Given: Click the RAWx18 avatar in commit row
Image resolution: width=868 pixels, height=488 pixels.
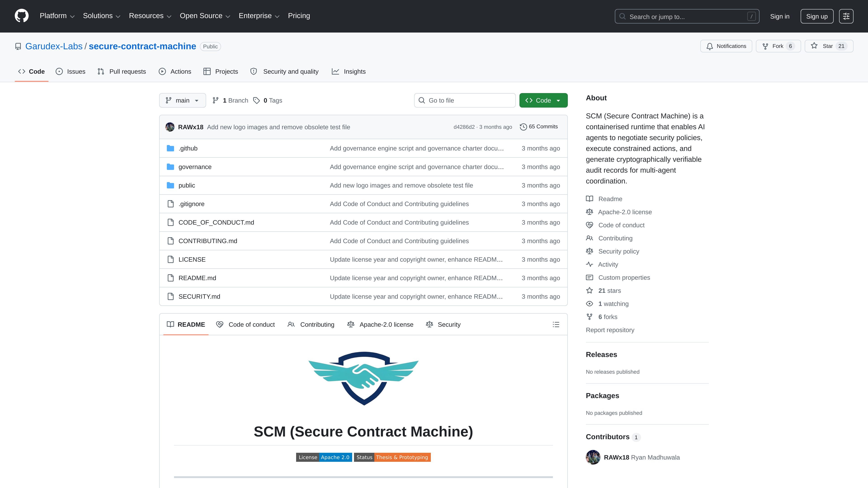Looking at the screenshot, I should (170, 127).
